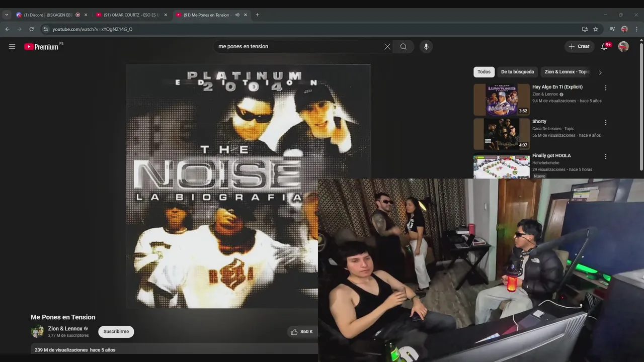The image size is (644, 362).
Task: Select the Me Pones en Tension tab
Action: click(206, 15)
